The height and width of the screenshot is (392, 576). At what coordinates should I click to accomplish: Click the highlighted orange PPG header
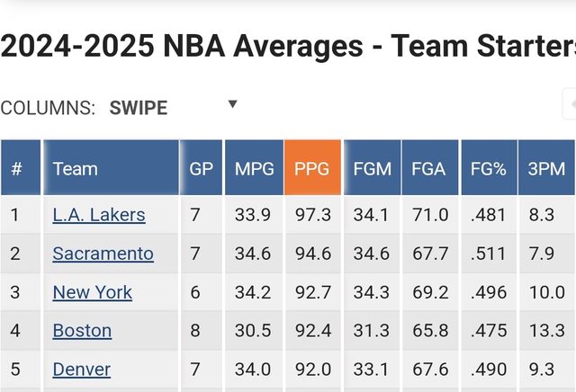(x=312, y=168)
